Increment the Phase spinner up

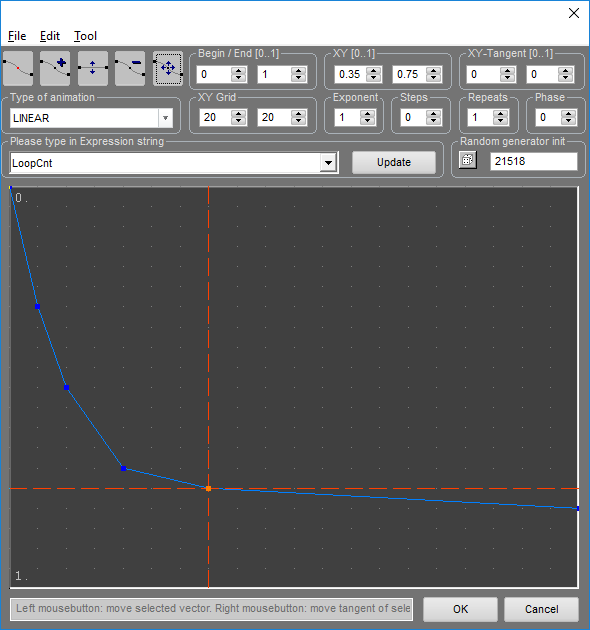coord(568,113)
